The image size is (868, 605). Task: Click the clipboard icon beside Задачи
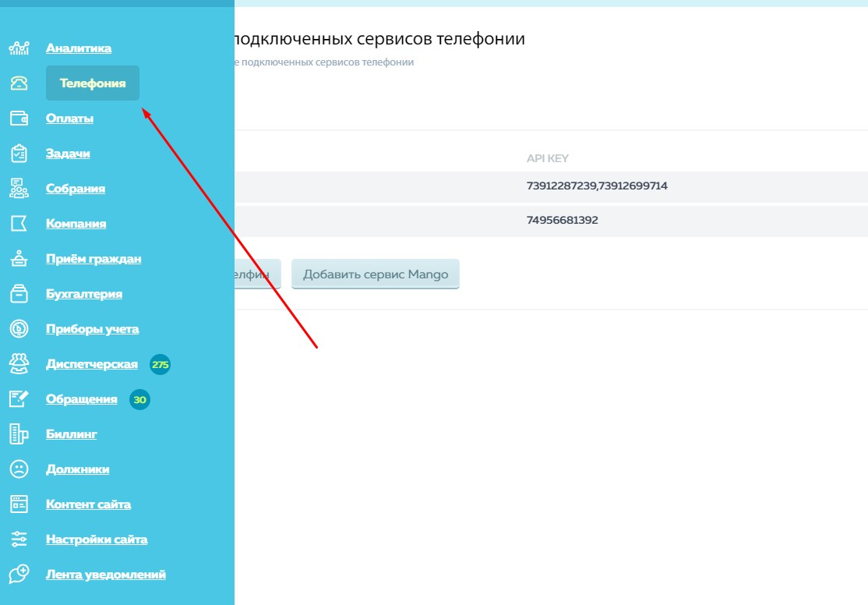[x=19, y=154]
